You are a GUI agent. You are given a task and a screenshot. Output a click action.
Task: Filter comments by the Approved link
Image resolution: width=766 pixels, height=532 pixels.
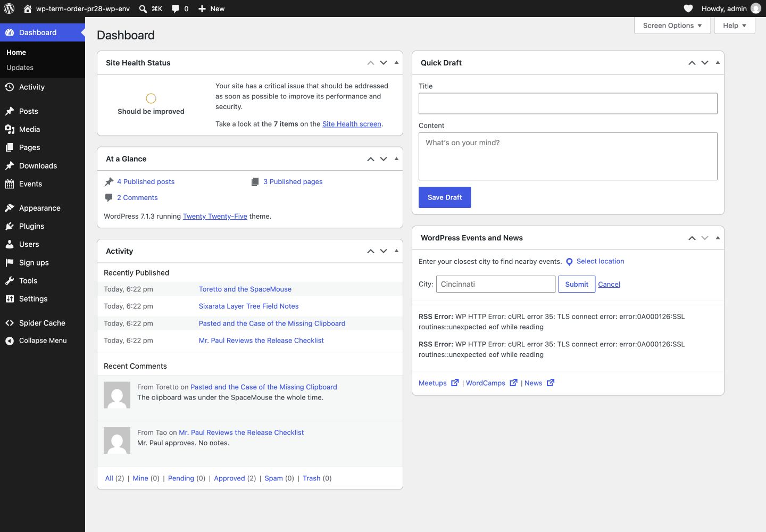(x=229, y=478)
